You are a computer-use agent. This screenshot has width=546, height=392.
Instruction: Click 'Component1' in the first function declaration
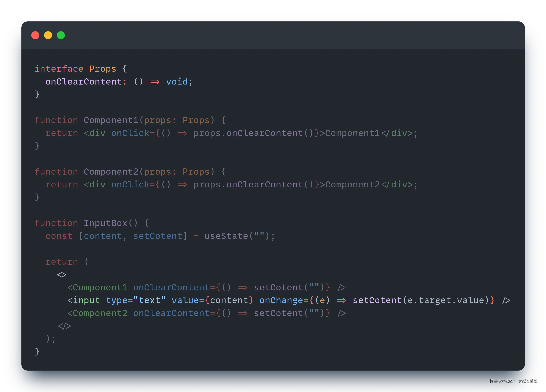pyautogui.click(x=111, y=120)
